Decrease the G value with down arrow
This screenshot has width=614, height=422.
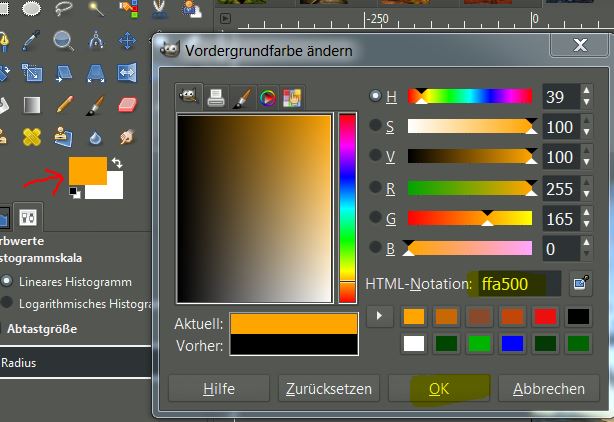click(x=586, y=224)
